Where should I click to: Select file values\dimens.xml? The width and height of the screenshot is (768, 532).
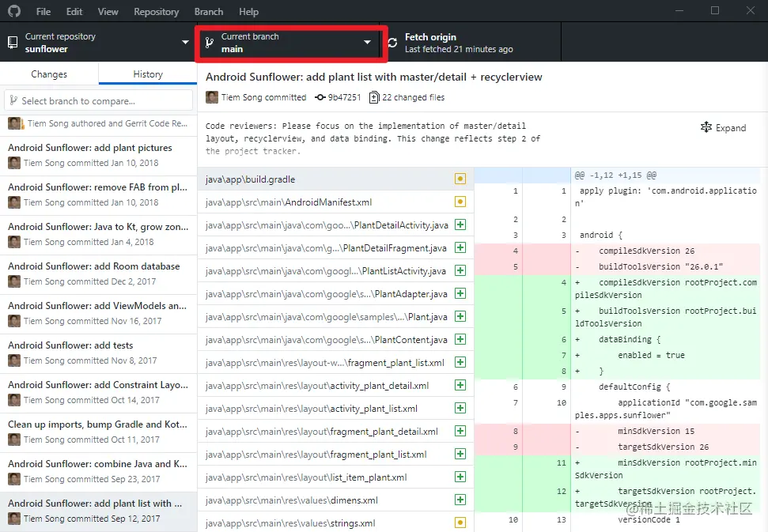[335, 500]
